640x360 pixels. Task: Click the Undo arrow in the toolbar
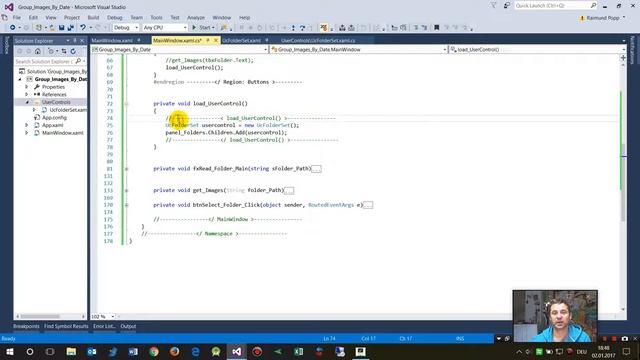pyautogui.click(x=83, y=28)
